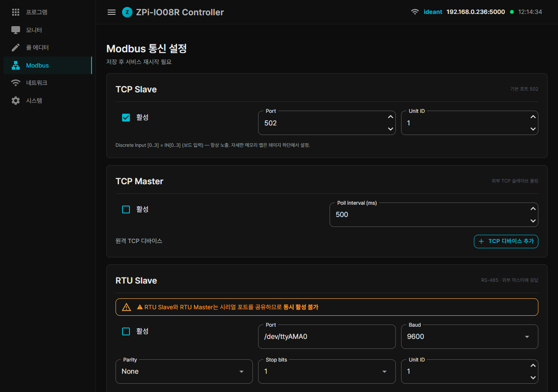Click the 시스템 gear icon in sidebar
This screenshot has height=392, width=558.
pyautogui.click(x=16, y=101)
